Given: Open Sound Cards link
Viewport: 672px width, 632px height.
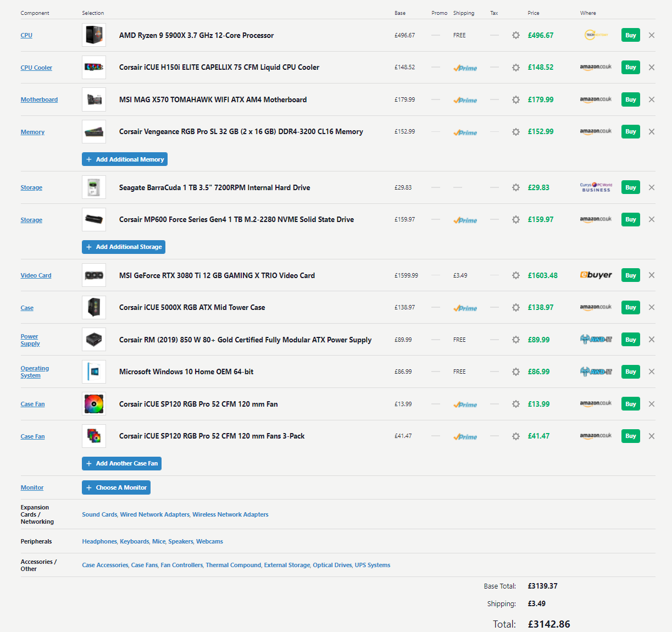Looking at the screenshot, I should coord(99,514).
